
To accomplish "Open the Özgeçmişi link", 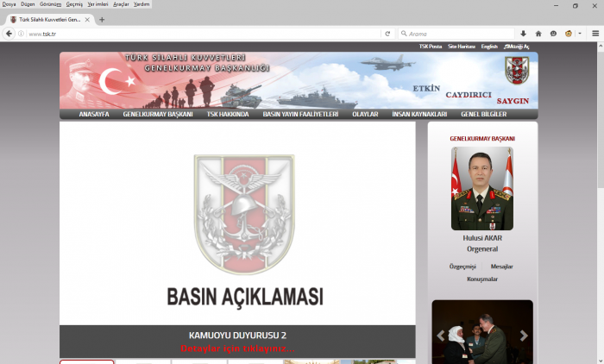I will pos(462,267).
